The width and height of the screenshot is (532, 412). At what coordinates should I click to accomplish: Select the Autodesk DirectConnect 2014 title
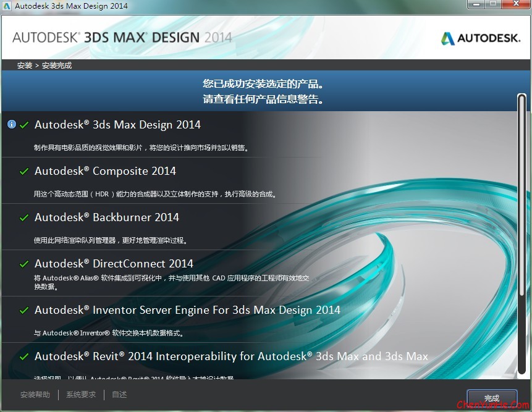pyautogui.click(x=114, y=264)
